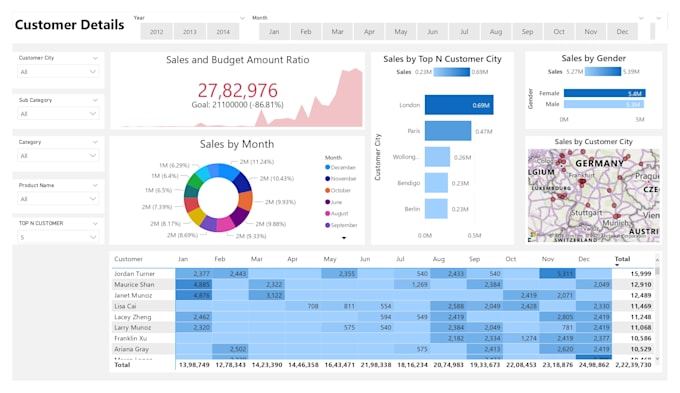Click the Total column sort arrow
Viewport: 680px width, 393px height.
tap(617, 265)
